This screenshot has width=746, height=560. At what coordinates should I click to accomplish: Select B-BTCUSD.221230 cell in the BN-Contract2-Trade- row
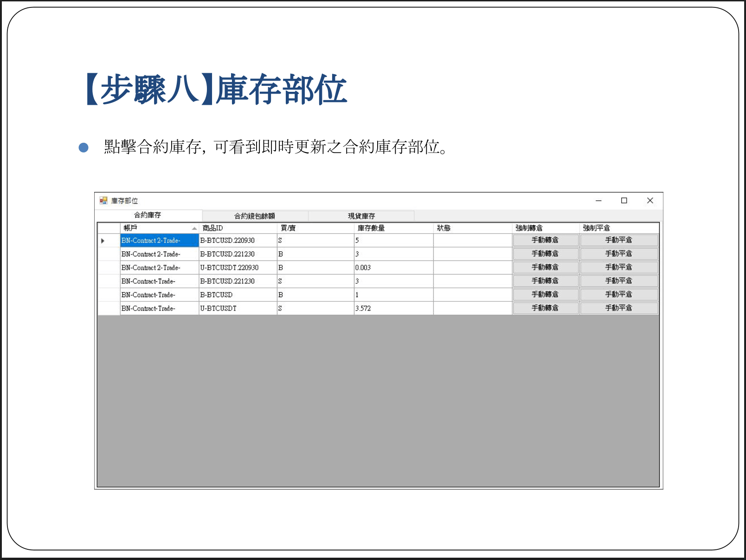238,254
